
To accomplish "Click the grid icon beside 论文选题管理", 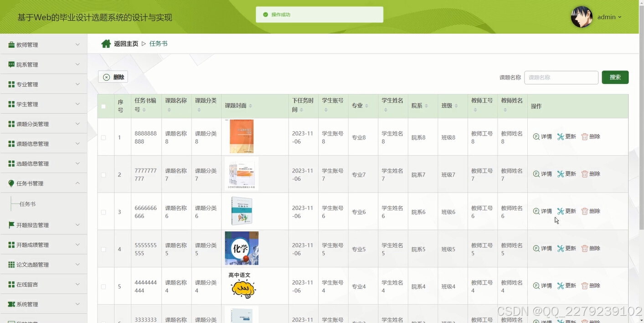I will point(10,264).
